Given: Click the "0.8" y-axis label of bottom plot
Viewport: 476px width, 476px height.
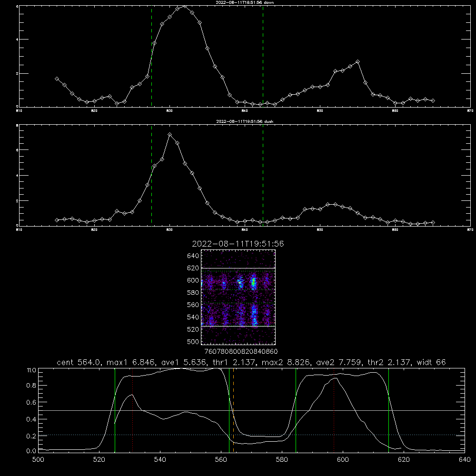Looking at the screenshot, I should click(x=31, y=386).
